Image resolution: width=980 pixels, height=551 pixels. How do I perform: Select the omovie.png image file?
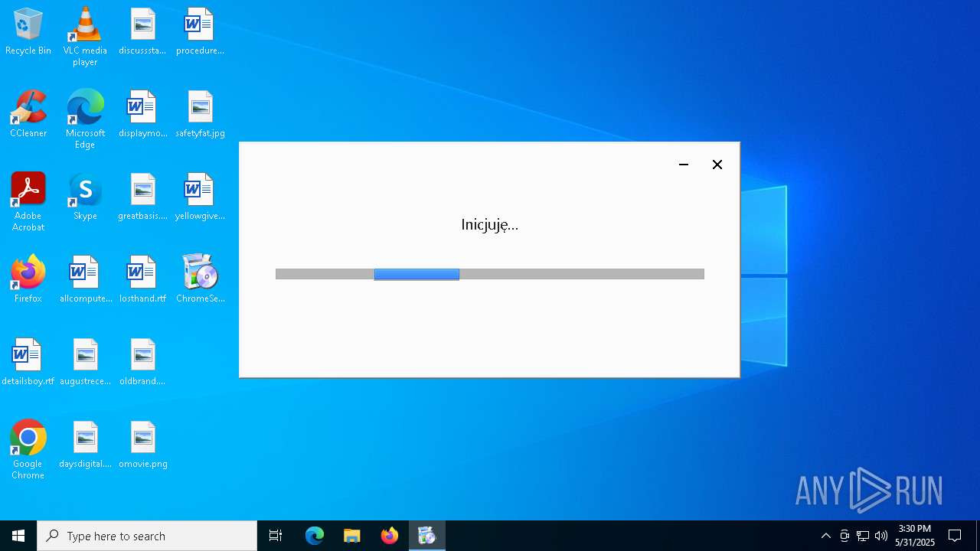[142, 445]
